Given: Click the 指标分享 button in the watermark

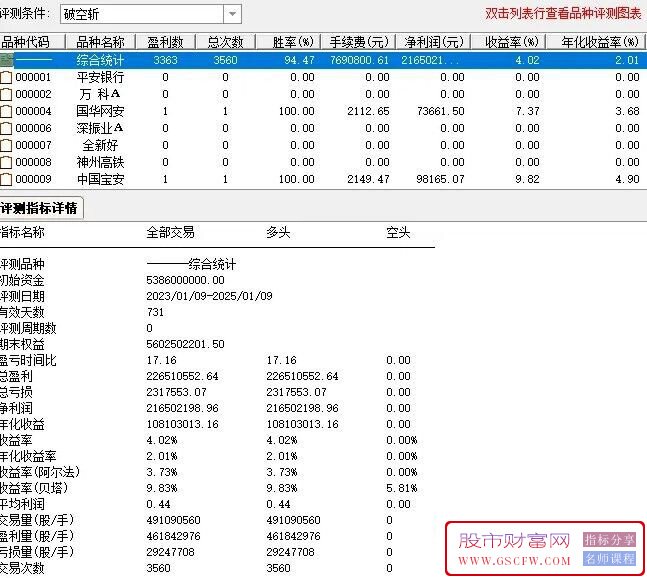Looking at the screenshot, I should pyautogui.click(x=609, y=539).
